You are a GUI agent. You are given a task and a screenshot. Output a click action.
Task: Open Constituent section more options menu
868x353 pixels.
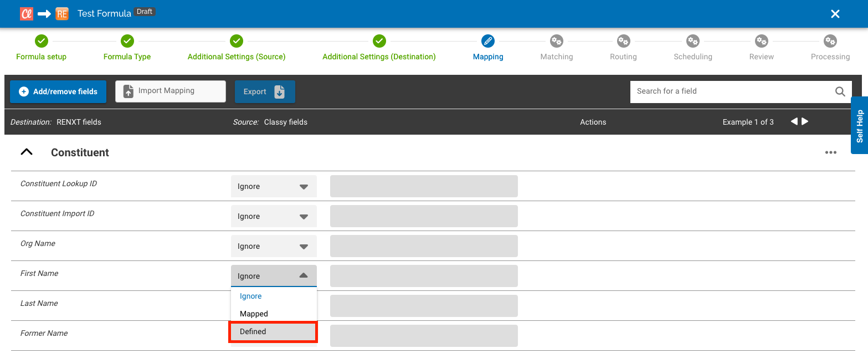click(x=830, y=153)
